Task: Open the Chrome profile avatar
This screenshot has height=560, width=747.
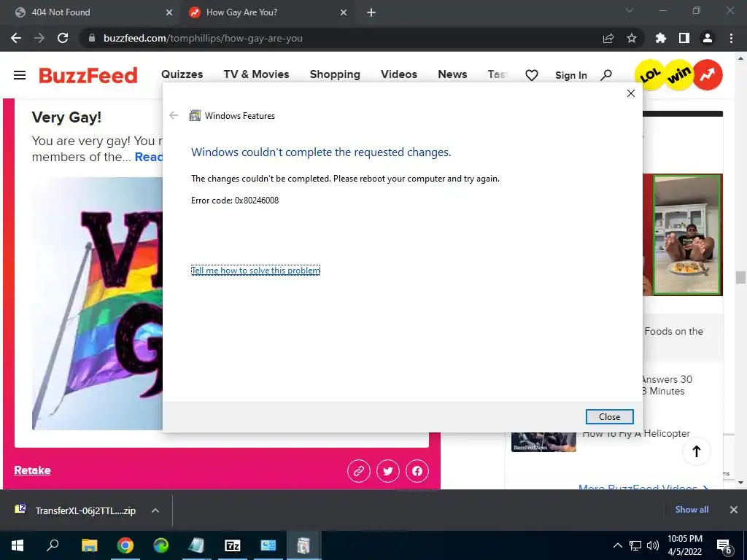Action: [x=708, y=38]
